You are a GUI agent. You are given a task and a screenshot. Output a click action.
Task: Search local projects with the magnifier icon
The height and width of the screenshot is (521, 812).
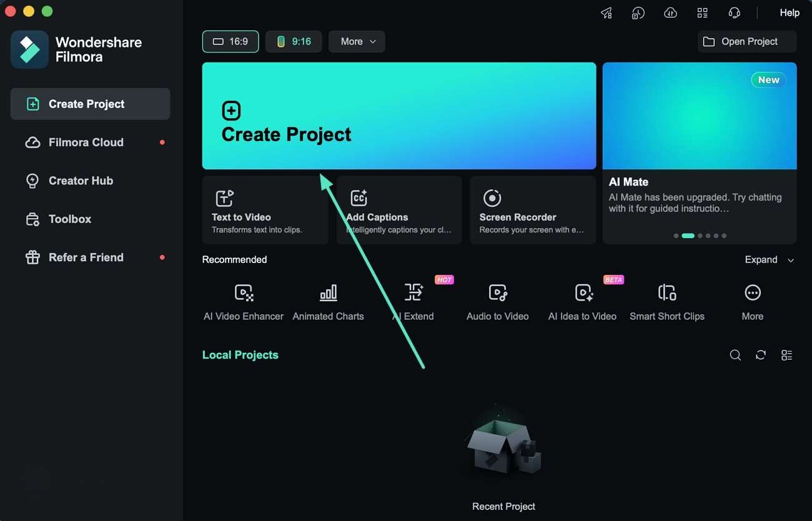[736, 355]
